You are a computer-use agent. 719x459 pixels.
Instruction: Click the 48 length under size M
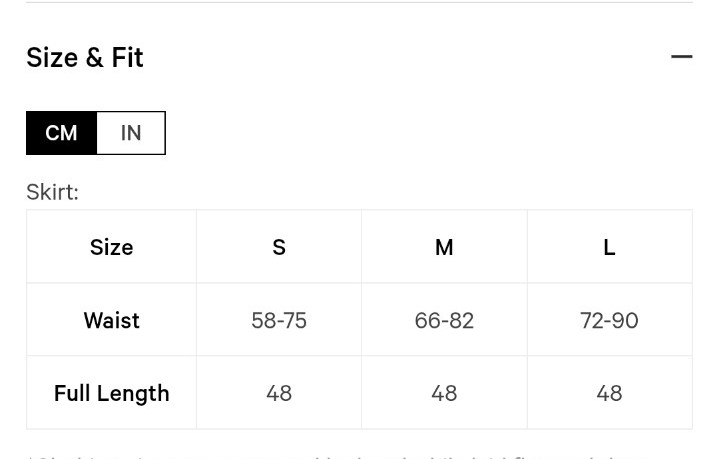[x=444, y=393]
